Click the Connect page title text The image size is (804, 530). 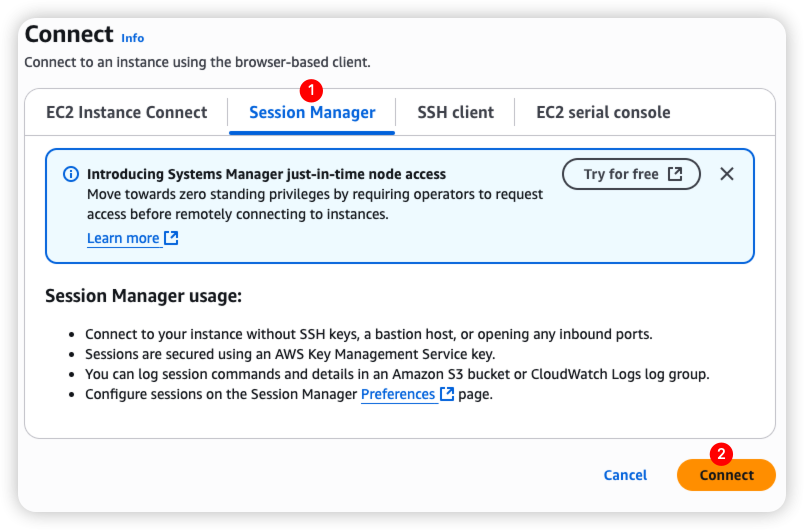[x=69, y=34]
